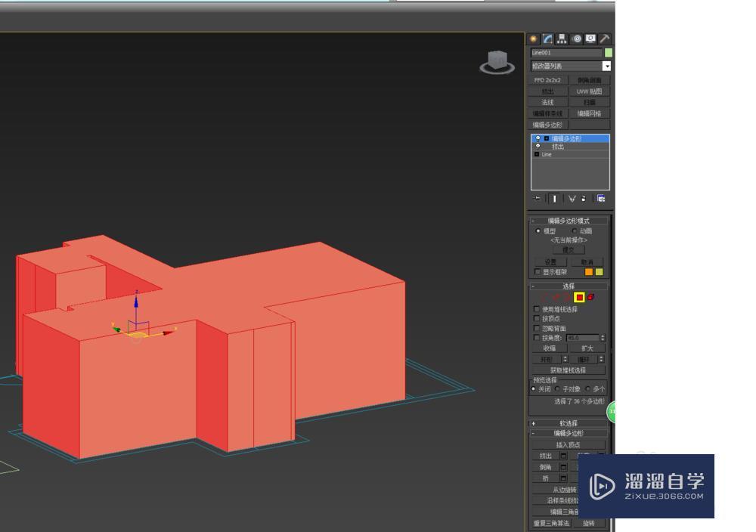The image size is (756, 532).
Task: Expand sub-objects of 编辑多边形 stack entry
Action: [x=547, y=138]
